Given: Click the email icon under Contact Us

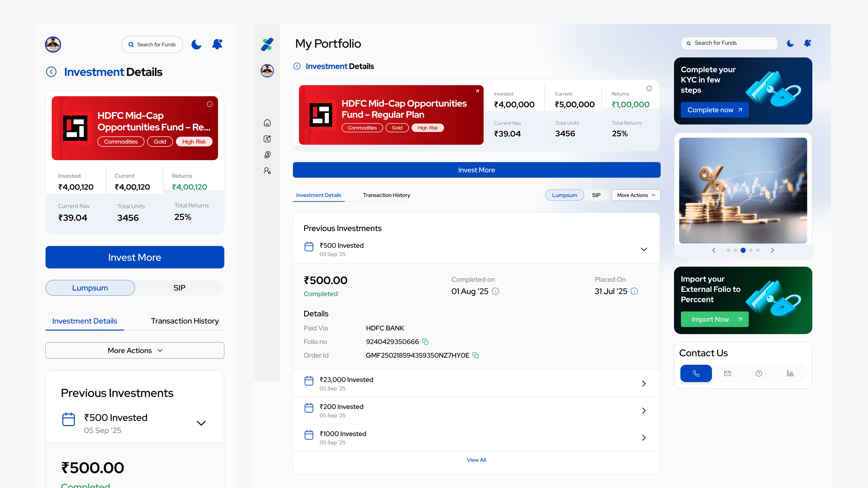Looking at the screenshot, I should 727,373.
